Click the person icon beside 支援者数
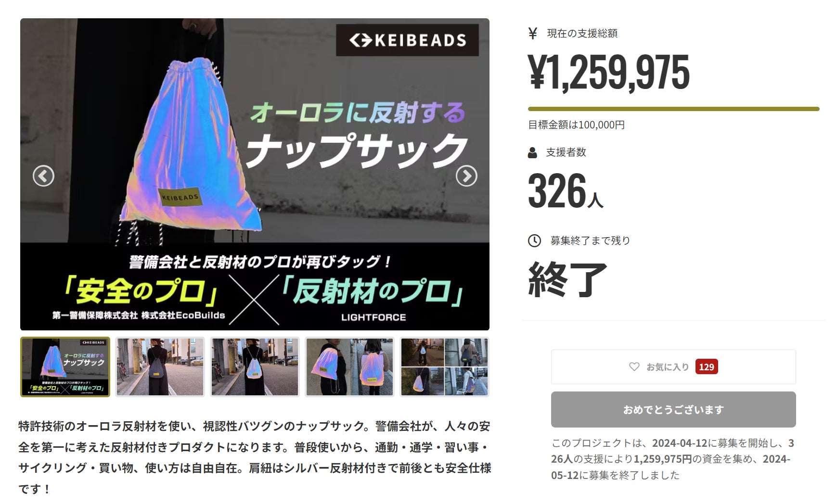Viewport: 837px width, 504px height. [532, 153]
